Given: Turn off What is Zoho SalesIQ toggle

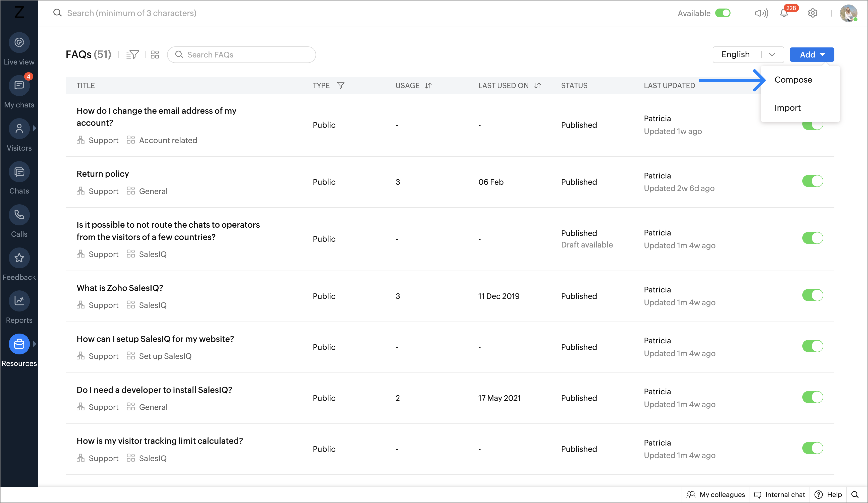Looking at the screenshot, I should 812,295.
